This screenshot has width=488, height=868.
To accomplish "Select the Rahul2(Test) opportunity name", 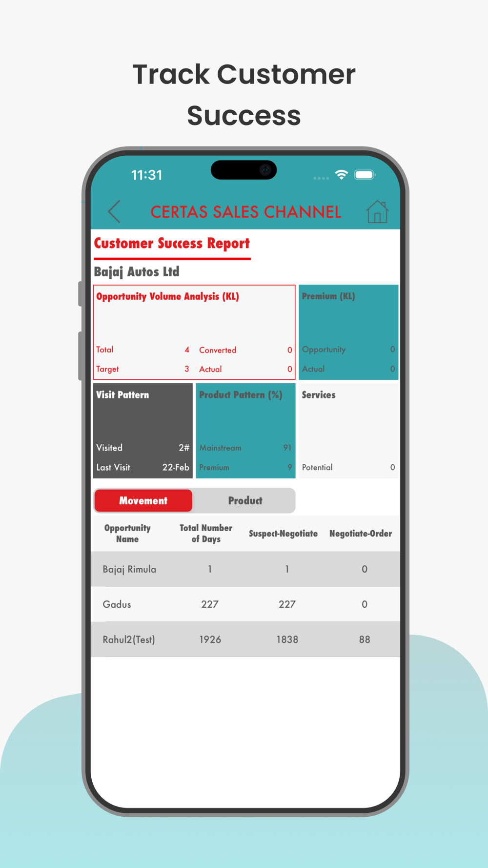I will click(x=129, y=640).
